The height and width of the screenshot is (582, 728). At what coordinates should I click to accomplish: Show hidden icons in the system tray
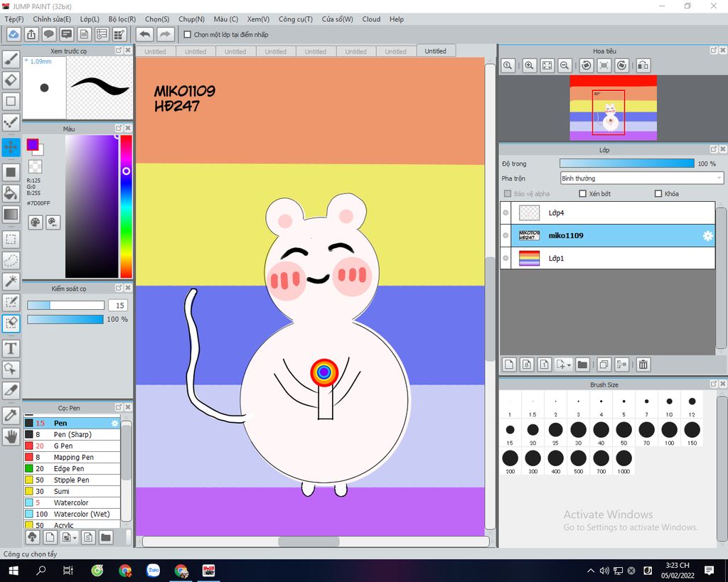tap(591, 571)
